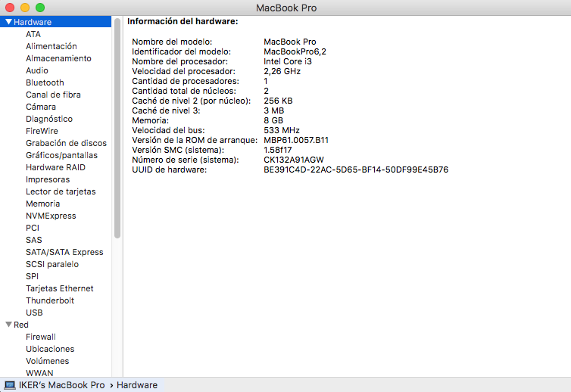The height and width of the screenshot is (392, 571).
Task: Click the red close window button
Action: pos(10,8)
